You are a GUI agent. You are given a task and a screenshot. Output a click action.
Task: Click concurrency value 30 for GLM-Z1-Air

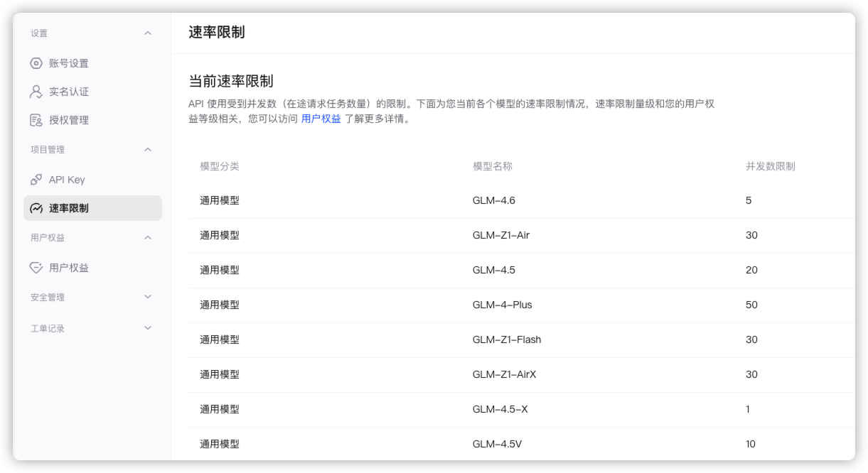(x=751, y=235)
